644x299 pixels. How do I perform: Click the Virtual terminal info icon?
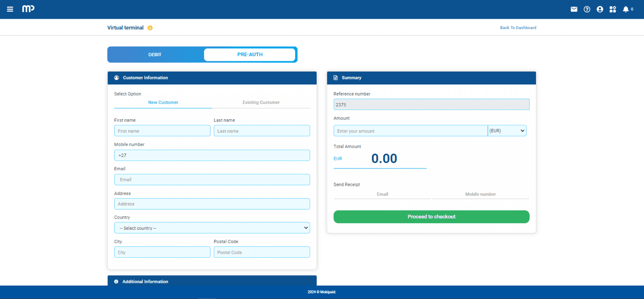(x=150, y=28)
